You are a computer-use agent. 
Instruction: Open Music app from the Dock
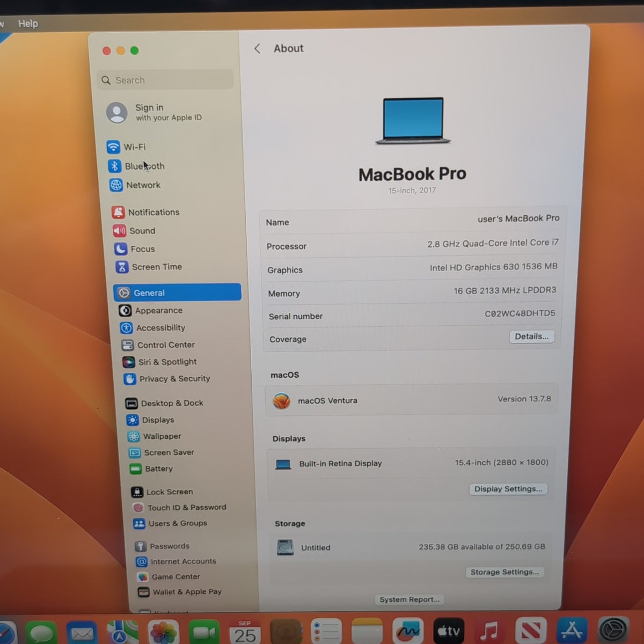[x=489, y=631]
